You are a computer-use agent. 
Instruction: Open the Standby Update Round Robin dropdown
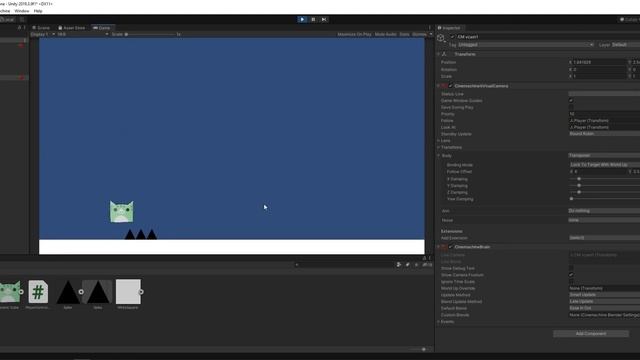604,134
